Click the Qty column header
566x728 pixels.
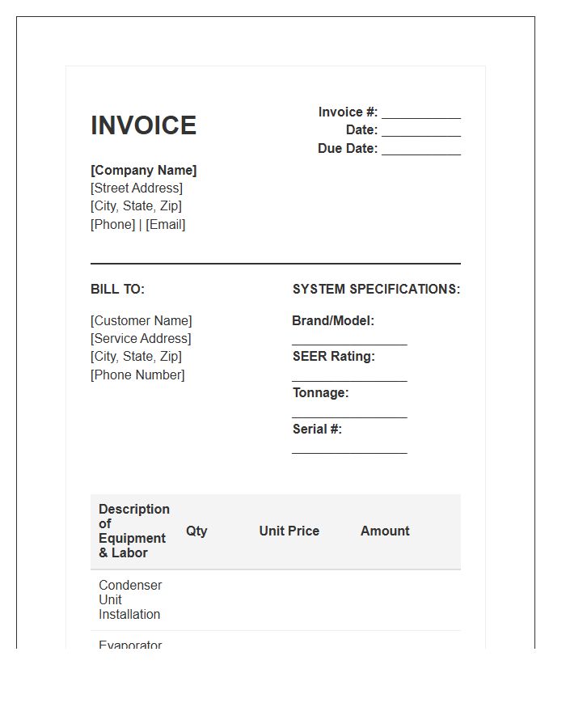click(196, 531)
